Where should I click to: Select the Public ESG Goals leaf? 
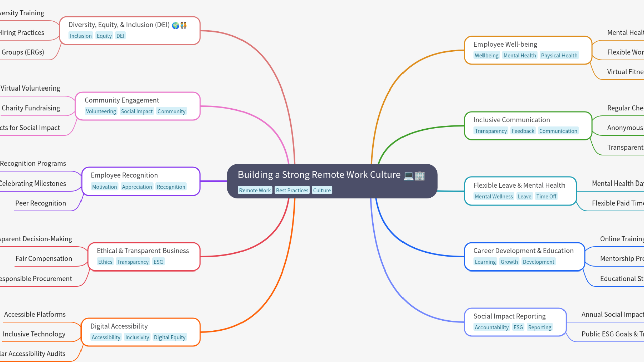pyautogui.click(x=613, y=334)
